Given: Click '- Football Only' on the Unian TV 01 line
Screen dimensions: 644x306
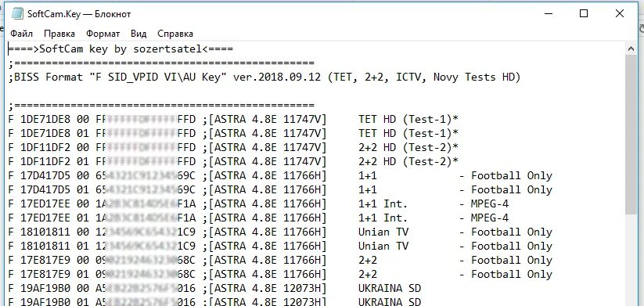Looking at the screenshot, I should (505, 246).
